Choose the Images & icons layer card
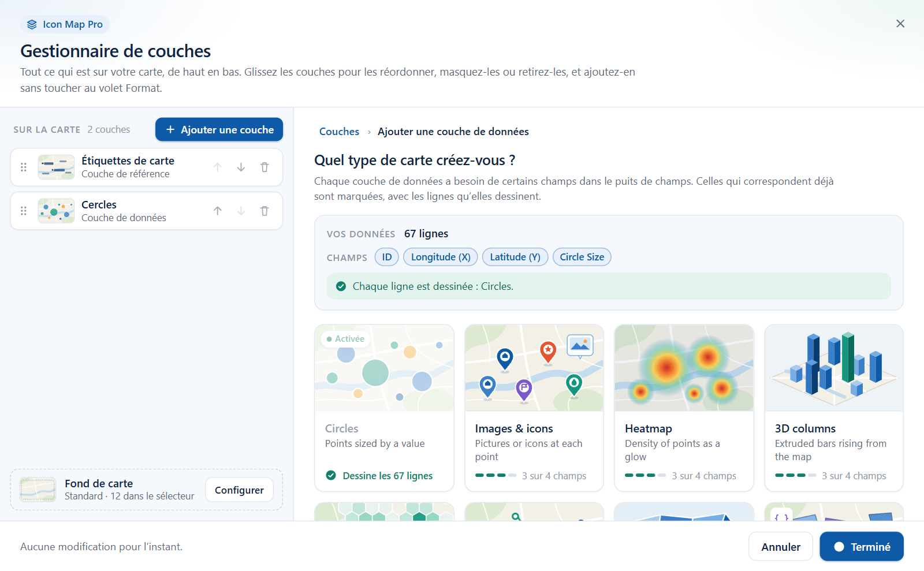The image size is (924, 571). [534, 408]
